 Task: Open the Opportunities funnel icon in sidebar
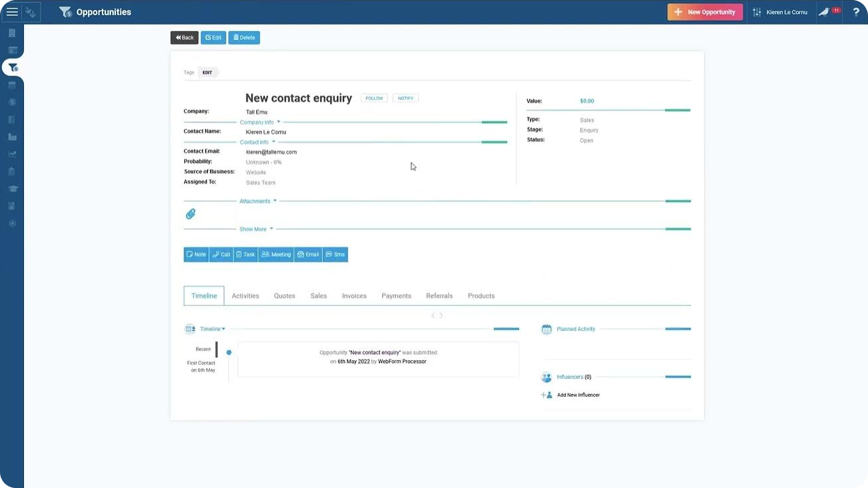point(13,67)
